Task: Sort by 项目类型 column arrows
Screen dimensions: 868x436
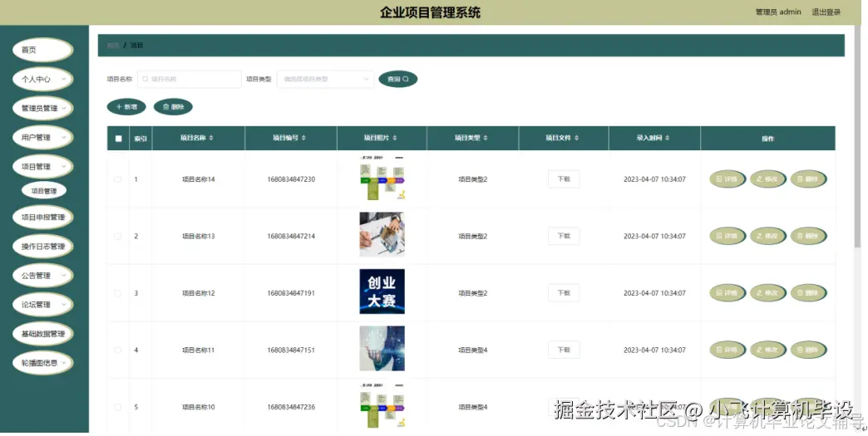Action: (486, 138)
